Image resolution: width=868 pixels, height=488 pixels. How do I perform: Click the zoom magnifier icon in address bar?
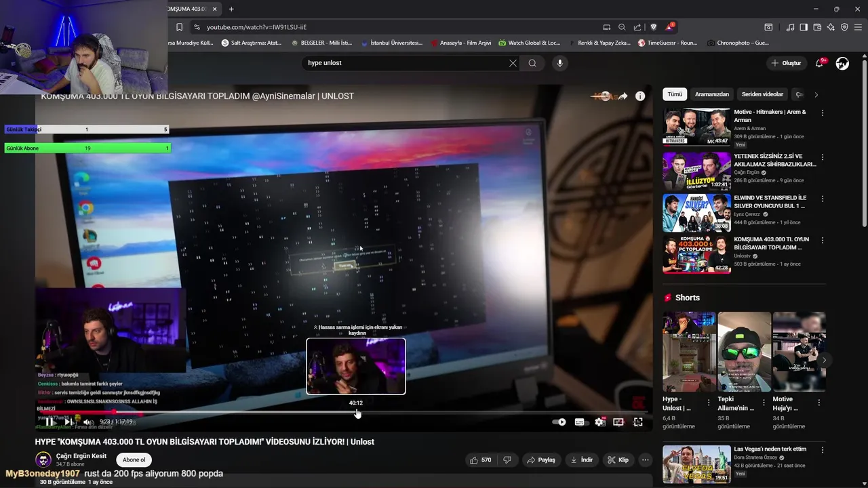pos(622,27)
